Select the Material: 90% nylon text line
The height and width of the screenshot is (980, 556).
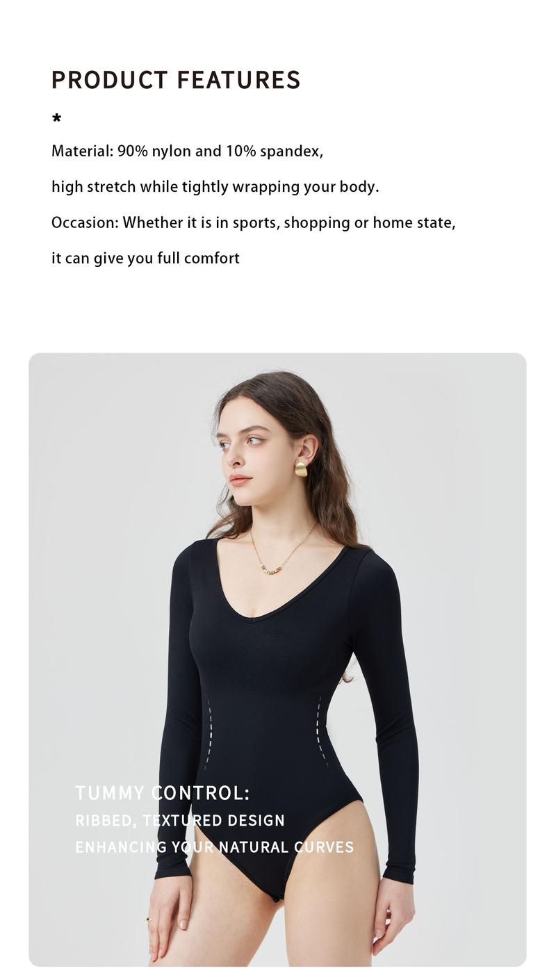pos(188,152)
